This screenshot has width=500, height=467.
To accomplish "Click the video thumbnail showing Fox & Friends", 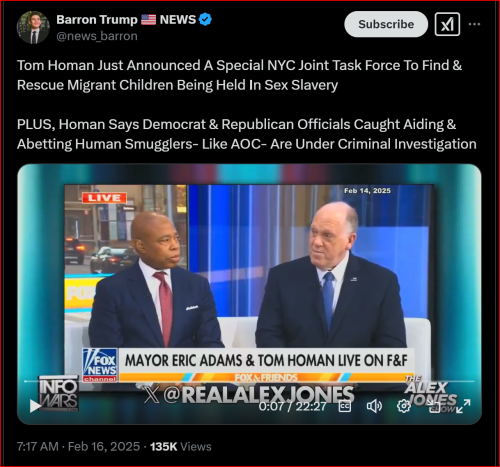I will [x=249, y=283].
